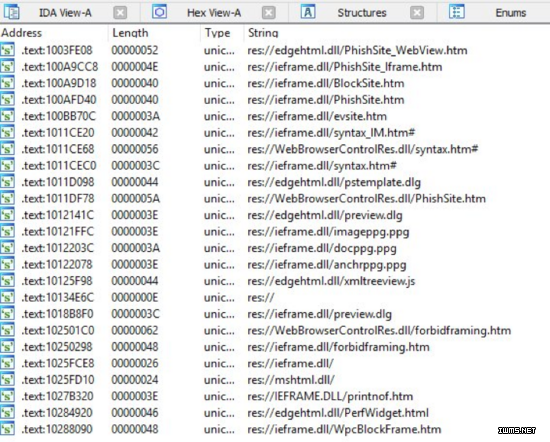Screen dimensions: 550x442
Task: Click the Type column header
Action: tap(218, 33)
